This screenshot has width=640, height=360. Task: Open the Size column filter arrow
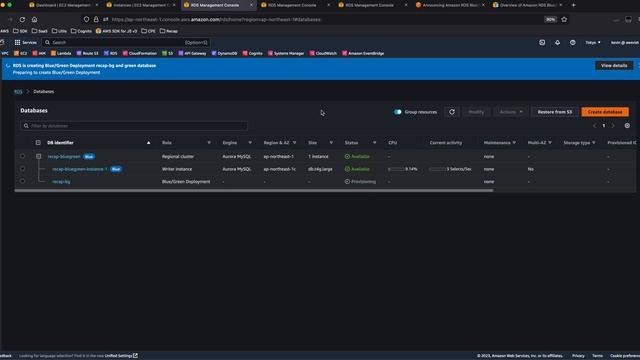(331, 143)
